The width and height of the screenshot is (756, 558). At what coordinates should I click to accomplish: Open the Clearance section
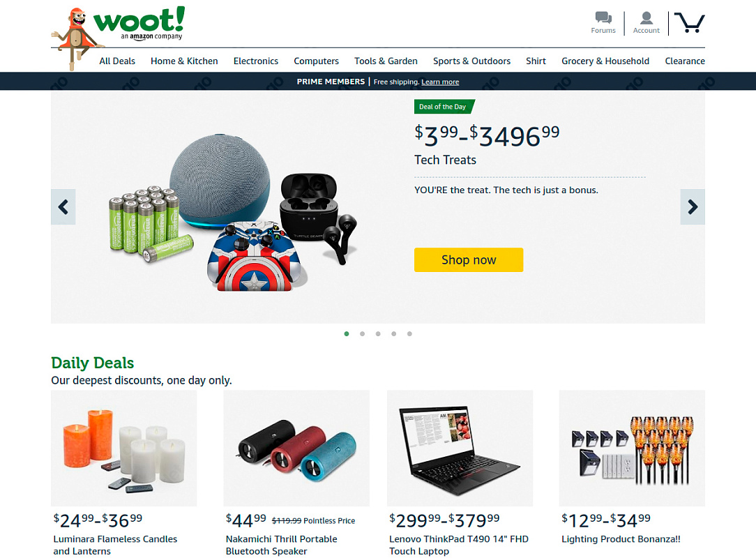click(685, 61)
